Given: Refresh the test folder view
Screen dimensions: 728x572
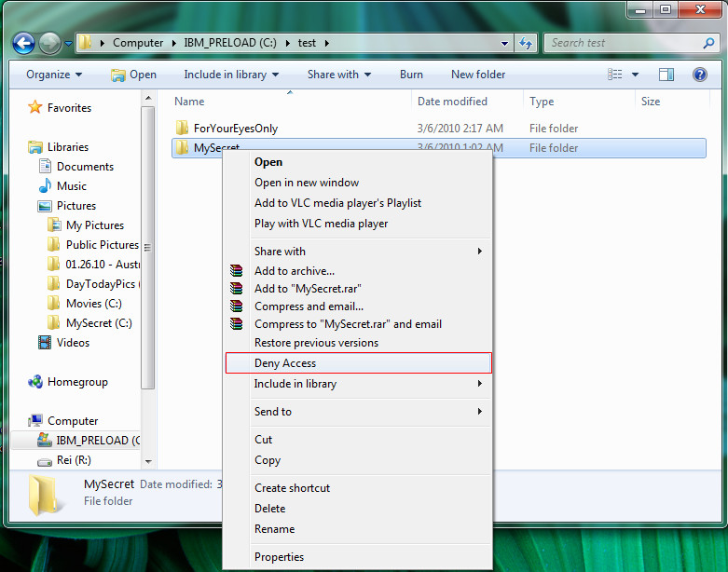Looking at the screenshot, I should [526, 43].
